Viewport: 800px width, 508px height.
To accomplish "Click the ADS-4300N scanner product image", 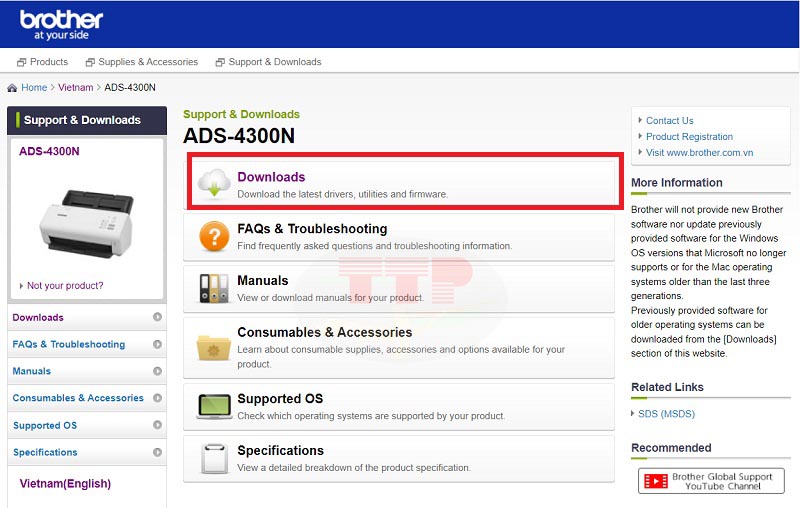I will [87, 223].
